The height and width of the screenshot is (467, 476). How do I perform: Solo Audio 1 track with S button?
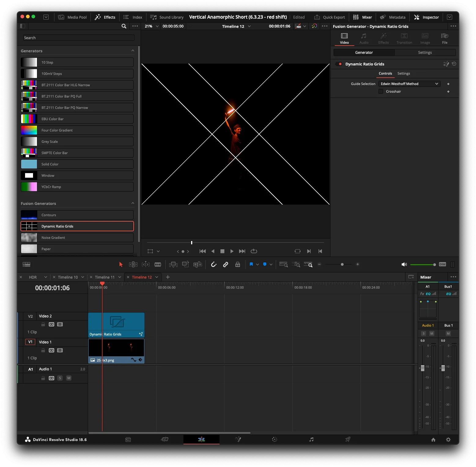[x=60, y=378]
